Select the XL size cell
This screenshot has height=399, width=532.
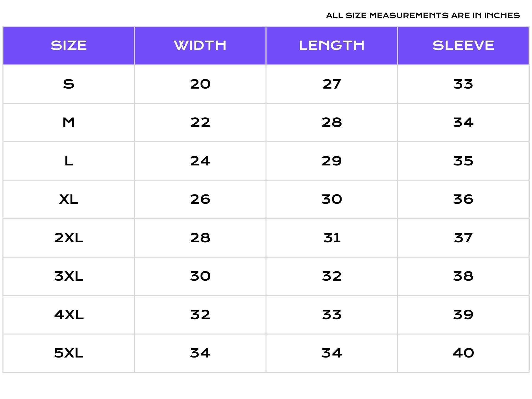tap(69, 199)
